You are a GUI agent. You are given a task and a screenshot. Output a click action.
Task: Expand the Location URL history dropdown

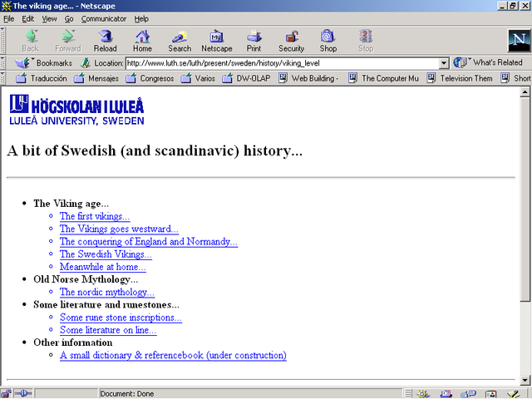[x=443, y=63]
